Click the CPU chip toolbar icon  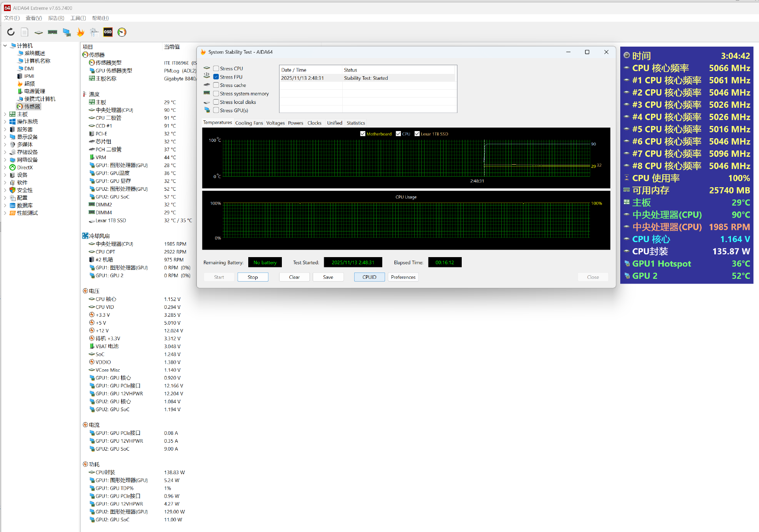click(38, 32)
